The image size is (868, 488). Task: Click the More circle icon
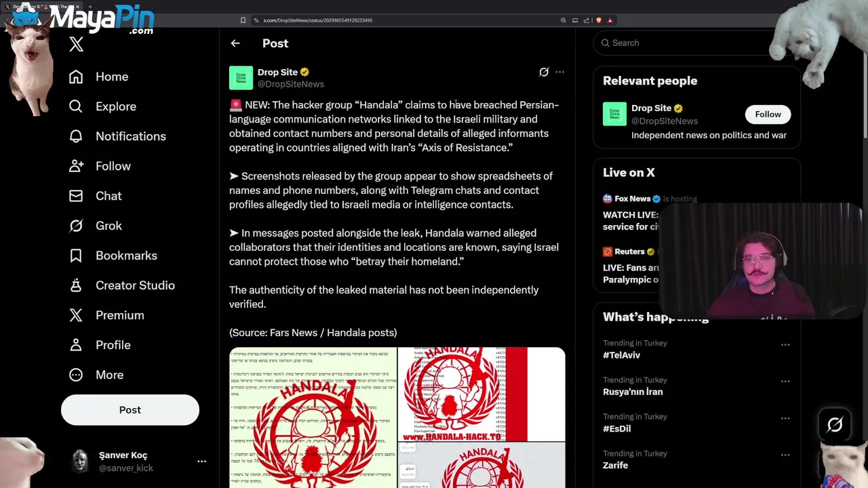pos(76,375)
